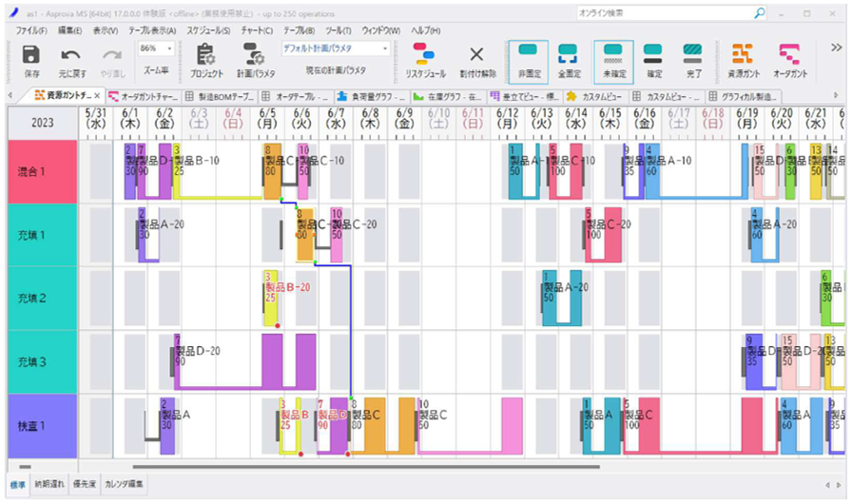
Task: Click the オンライン検索 search field
Action: pyautogui.click(x=666, y=13)
